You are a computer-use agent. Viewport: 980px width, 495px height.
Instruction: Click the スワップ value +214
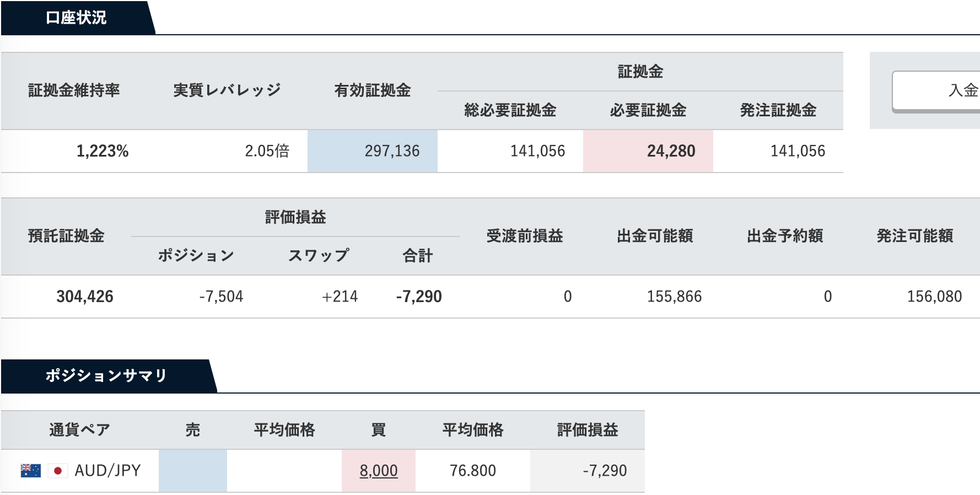[x=340, y=297]
